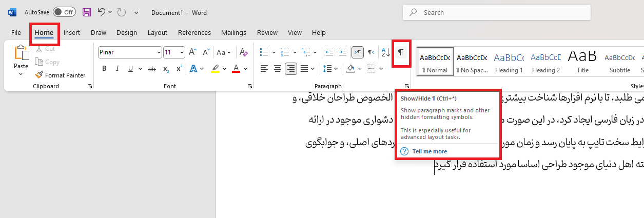This screenshot has height=218, width=644.
Task: Select the Normal style
Action: (x=435, y=62)
